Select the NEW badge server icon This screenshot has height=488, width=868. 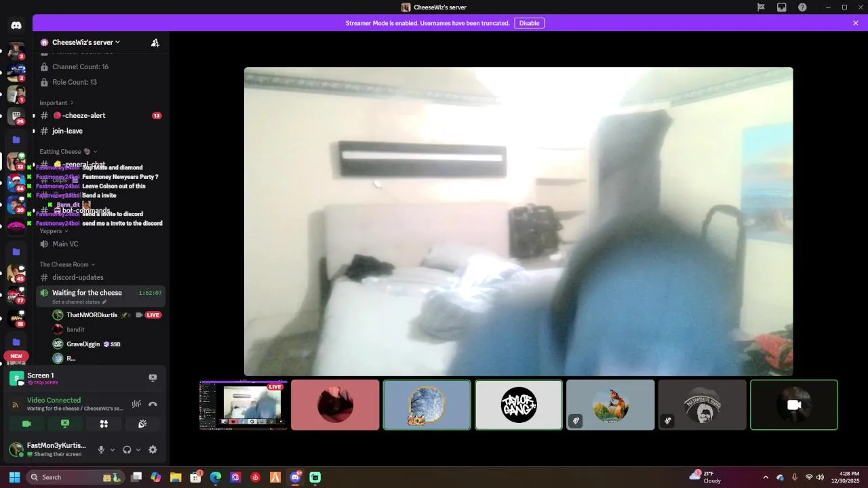16,357
